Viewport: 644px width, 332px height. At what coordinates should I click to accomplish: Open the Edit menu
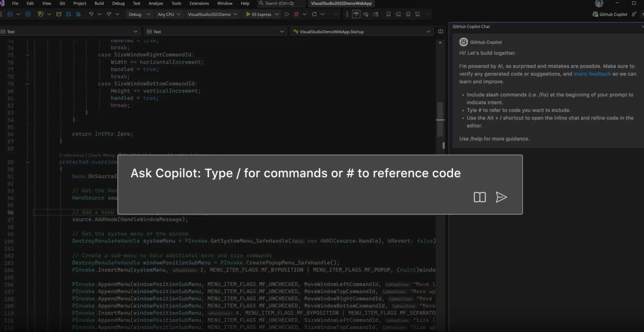point(30,3)
